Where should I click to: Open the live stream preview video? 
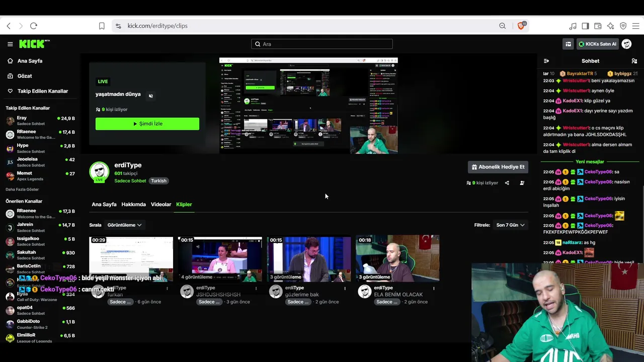(308, 106)
